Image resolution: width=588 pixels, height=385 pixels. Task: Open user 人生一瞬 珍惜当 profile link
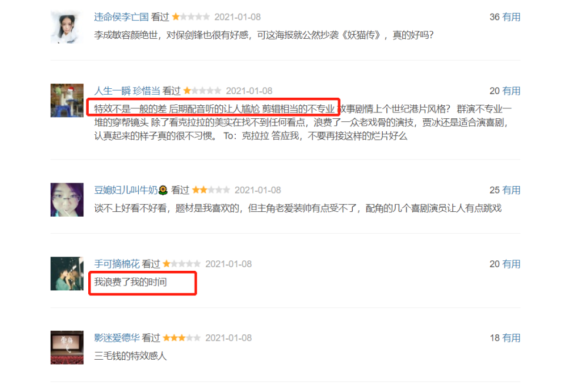coord(127,91)
